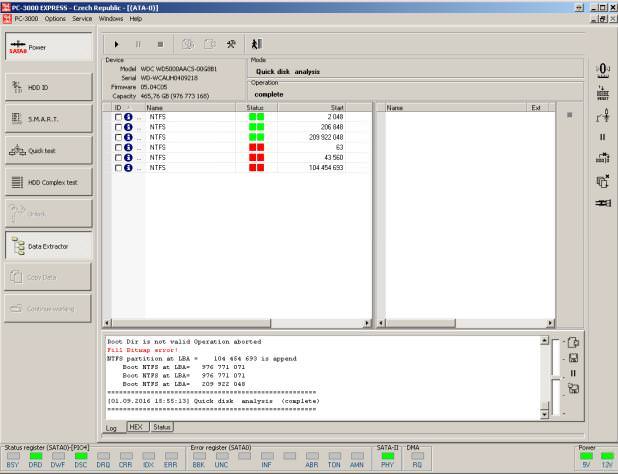Click the log panel pause icon

pos(573,373)
